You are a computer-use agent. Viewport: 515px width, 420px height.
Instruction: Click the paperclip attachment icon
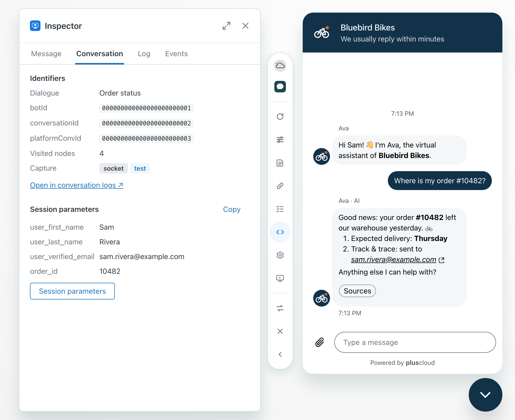[x=320, y=342]
